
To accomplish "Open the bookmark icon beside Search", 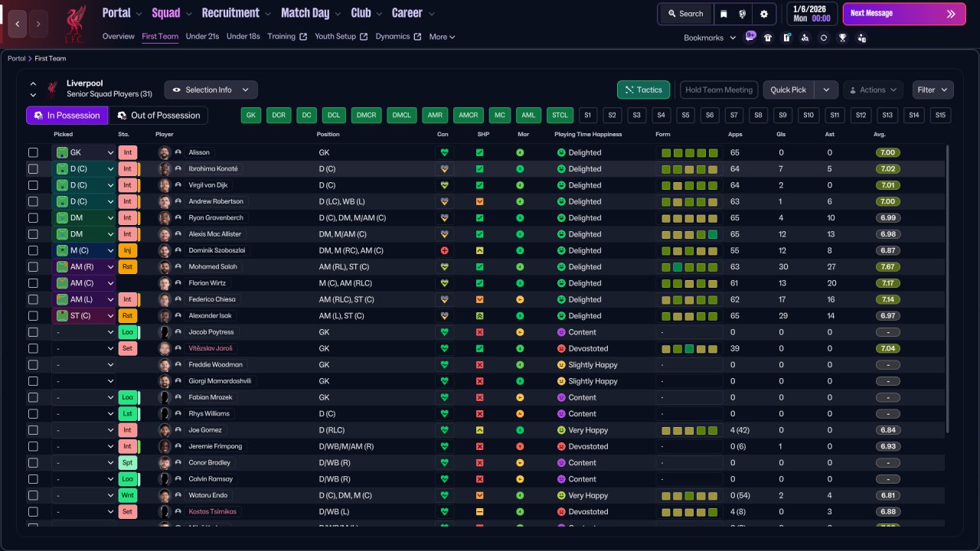I will (x=724, y=14).
